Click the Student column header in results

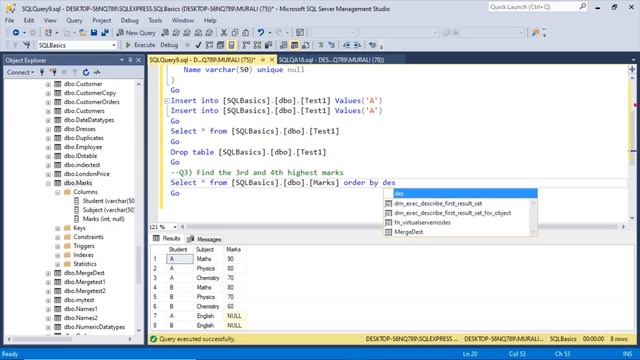[178, 249]
